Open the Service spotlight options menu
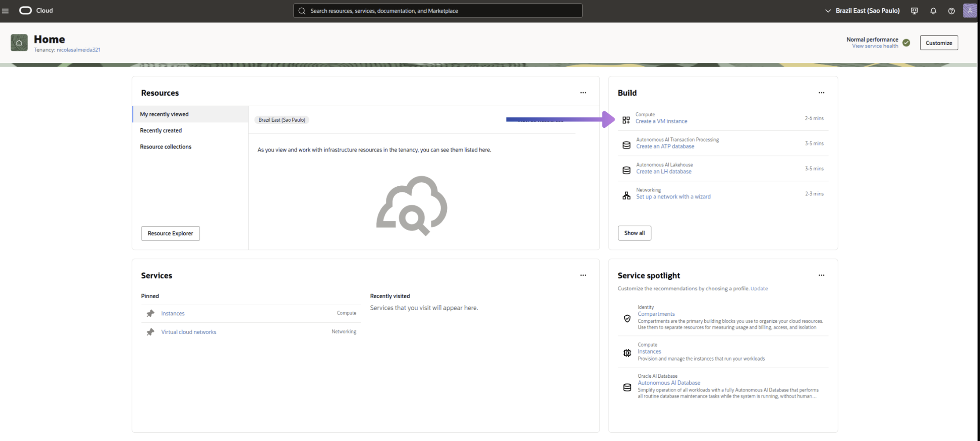The image size is (980, 441). pyautogui.click(x=821, y=275)
